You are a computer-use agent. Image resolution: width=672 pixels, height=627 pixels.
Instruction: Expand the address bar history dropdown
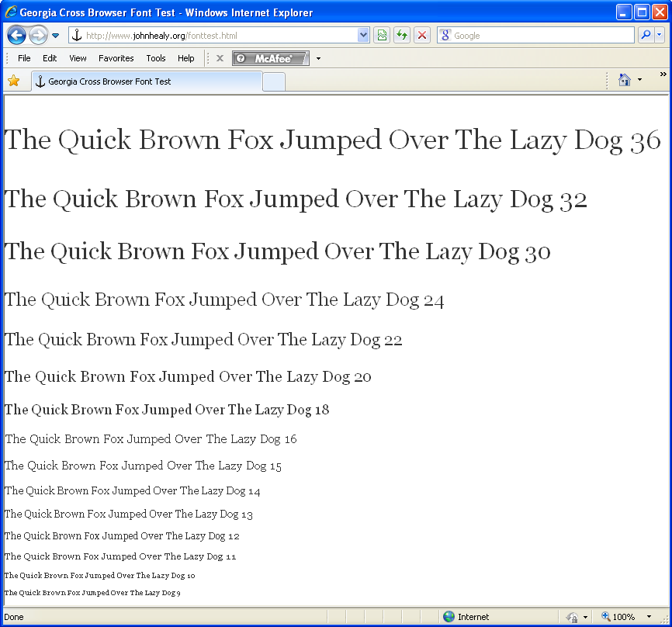coord(363,35)
